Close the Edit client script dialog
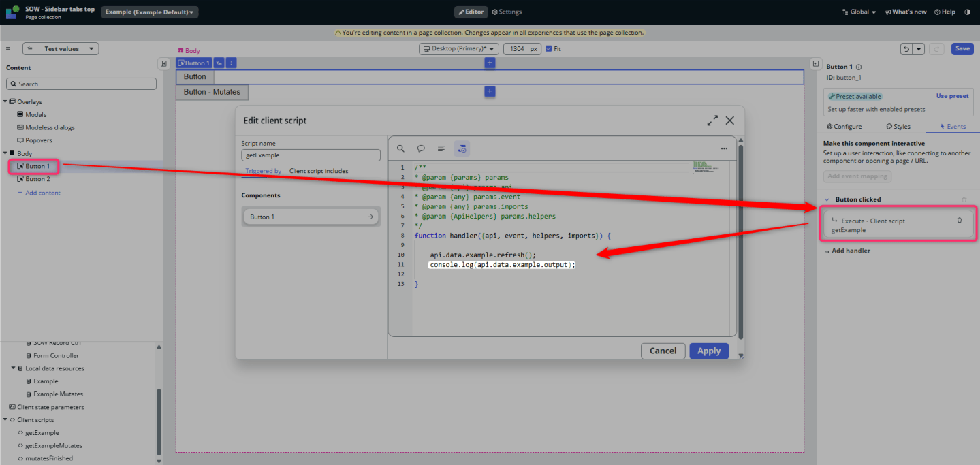This screenshot has width=980, height=465. (x=730, y=121)
